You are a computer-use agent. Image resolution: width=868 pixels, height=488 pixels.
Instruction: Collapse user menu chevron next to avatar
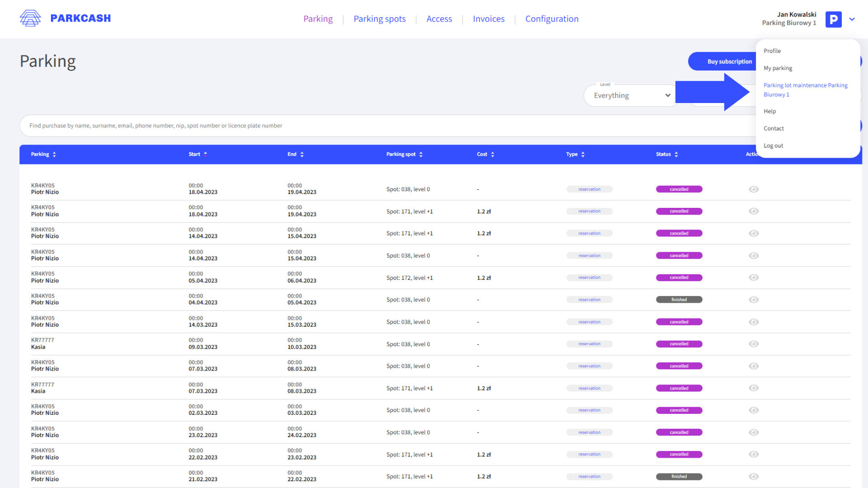click(x=852, y=19)
